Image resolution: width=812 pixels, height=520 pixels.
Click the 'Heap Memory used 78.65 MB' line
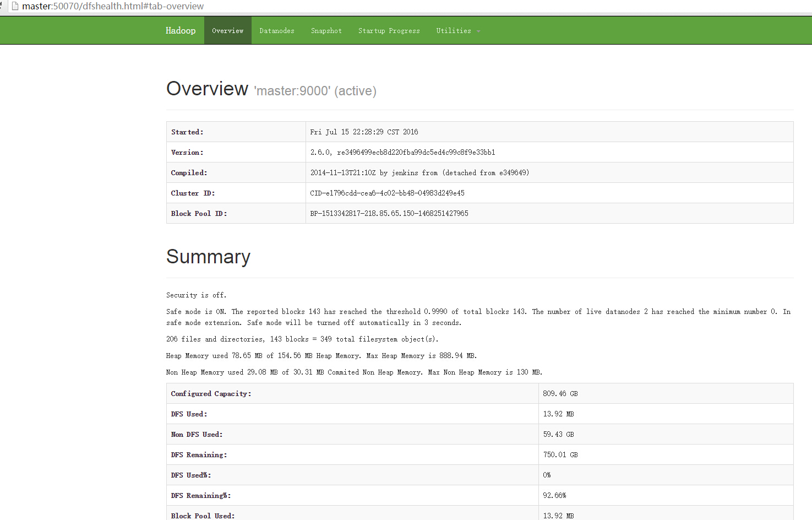[x=321, y=356]
